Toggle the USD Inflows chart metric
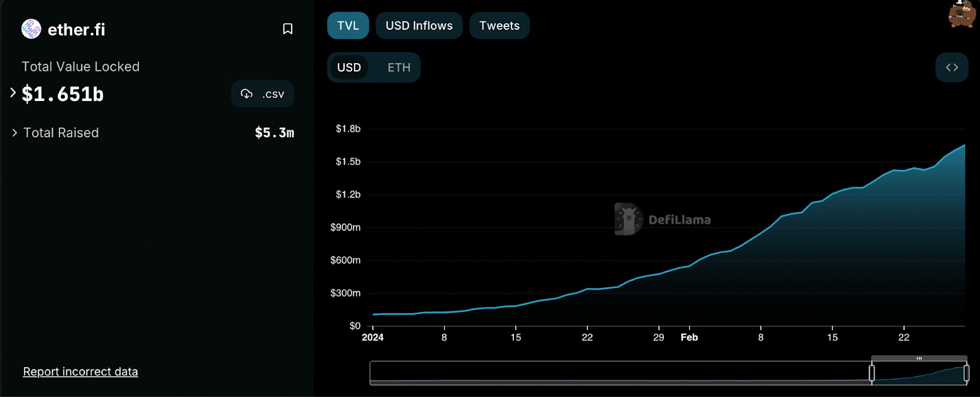This screenshot has height=397, width=980. 419,26
